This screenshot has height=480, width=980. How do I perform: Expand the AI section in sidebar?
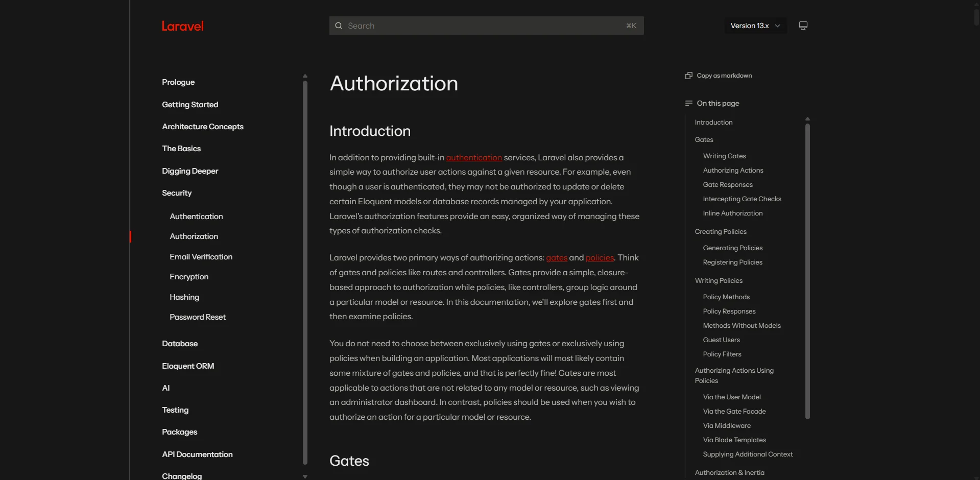pyautogui.click(x=166, y=388)
